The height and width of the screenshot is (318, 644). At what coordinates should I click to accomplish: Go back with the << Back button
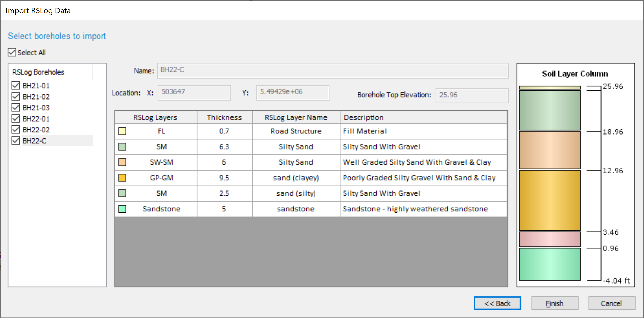click(497, 303)
